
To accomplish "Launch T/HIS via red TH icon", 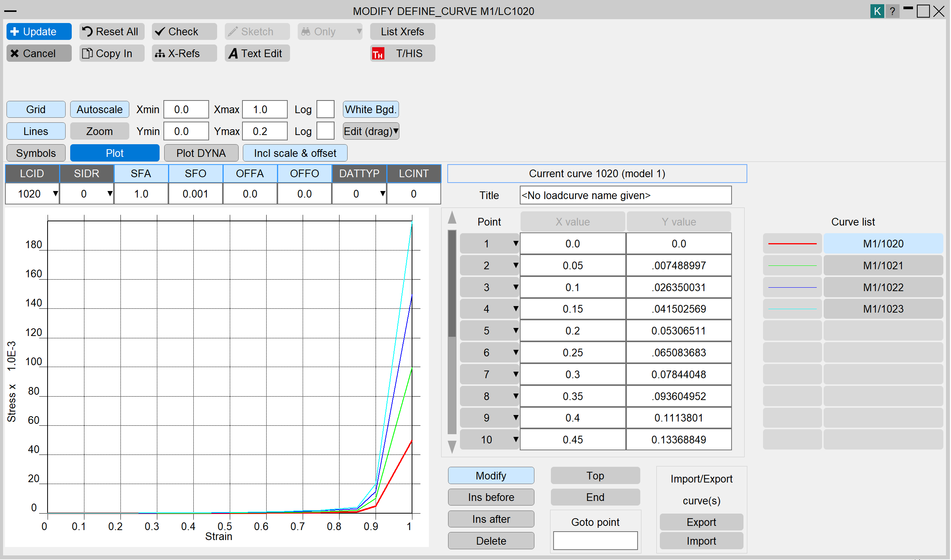I will click(402, 53).
